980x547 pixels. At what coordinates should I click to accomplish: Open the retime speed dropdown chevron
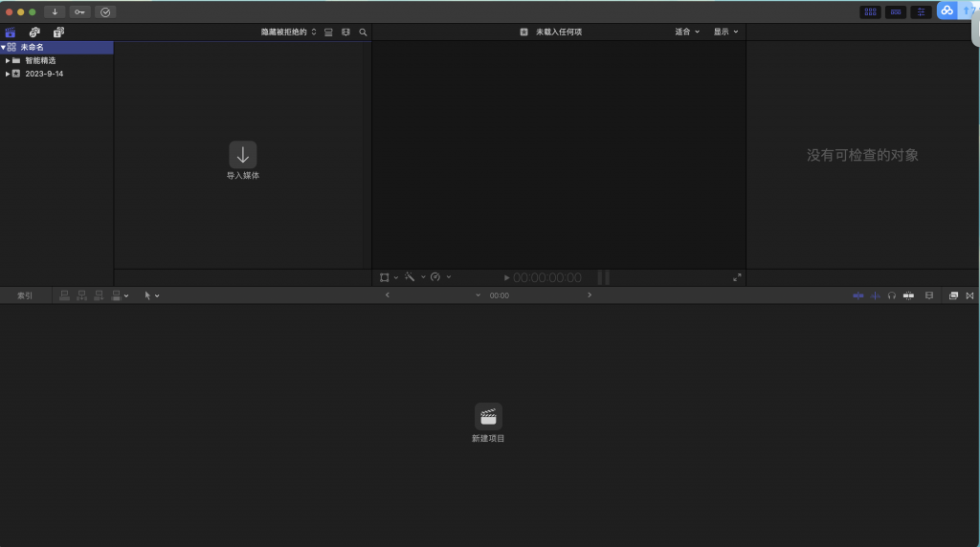[x=449, y=276]
